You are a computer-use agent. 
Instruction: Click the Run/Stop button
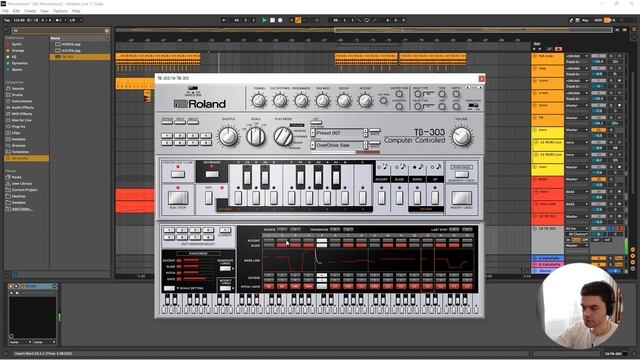[178, 198]
